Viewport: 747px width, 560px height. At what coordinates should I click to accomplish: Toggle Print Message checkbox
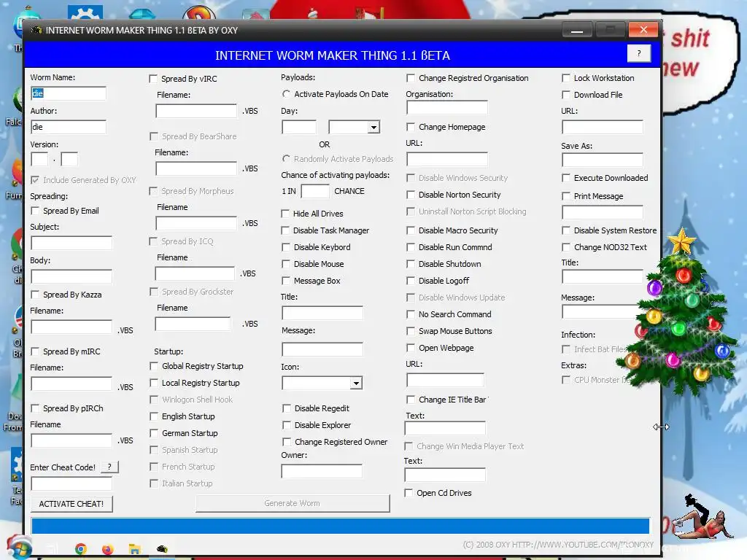566,196
